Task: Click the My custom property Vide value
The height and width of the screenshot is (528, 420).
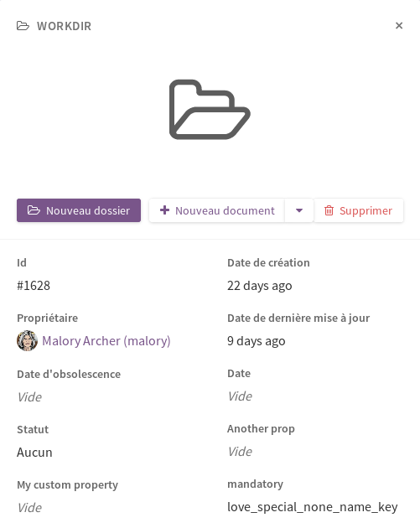Action: click(29, 507)
